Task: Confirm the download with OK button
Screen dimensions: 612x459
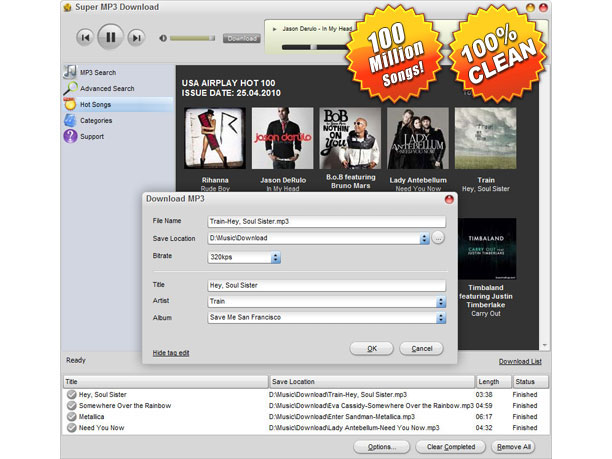Action: coord(372,349)
